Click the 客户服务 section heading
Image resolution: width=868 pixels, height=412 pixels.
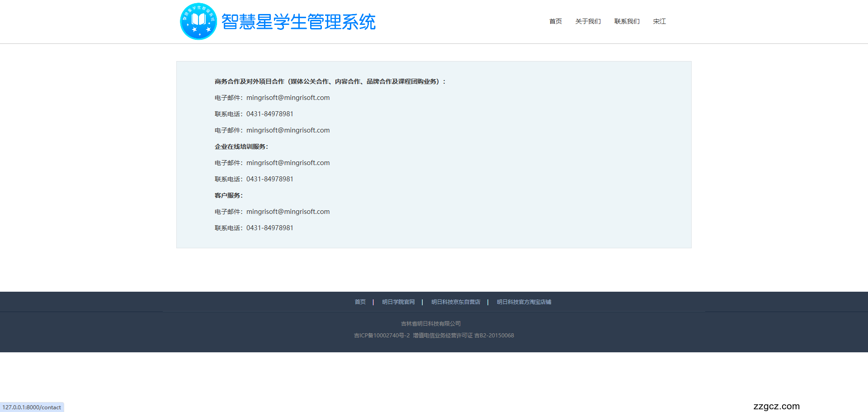[228, 195]
